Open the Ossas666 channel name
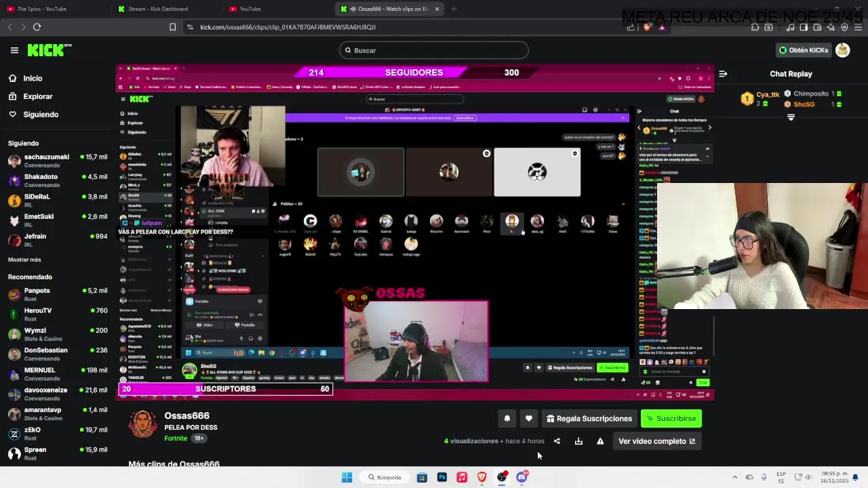 click(x=186, y=416)
